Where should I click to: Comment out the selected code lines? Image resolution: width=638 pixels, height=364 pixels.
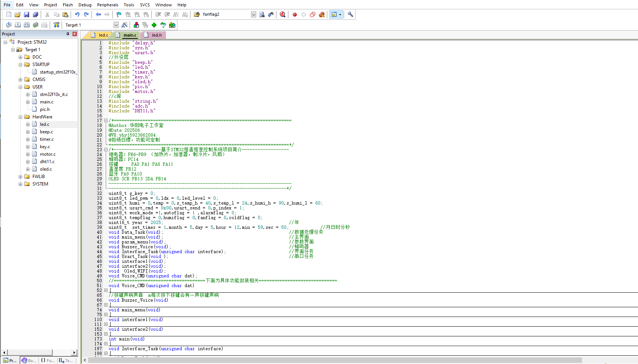click(x=176, y=15)
